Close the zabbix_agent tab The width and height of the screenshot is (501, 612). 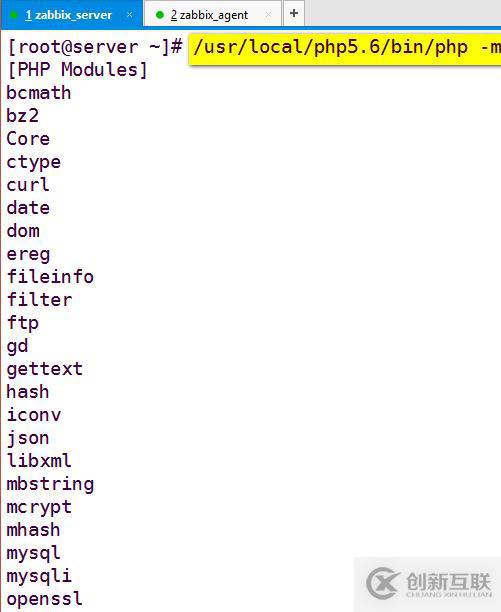point(268,15)
